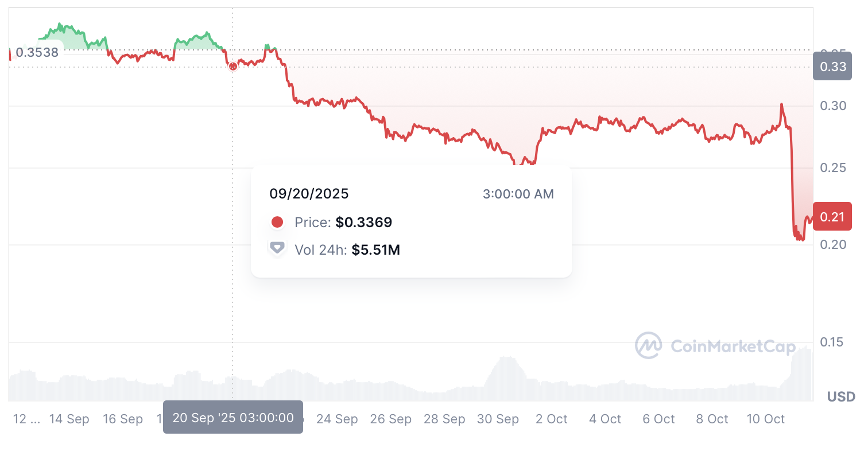This screenshot has height=452, width=868.
Task: Click the 09/20/2025 date in tooltip
Action: (309, 194)
